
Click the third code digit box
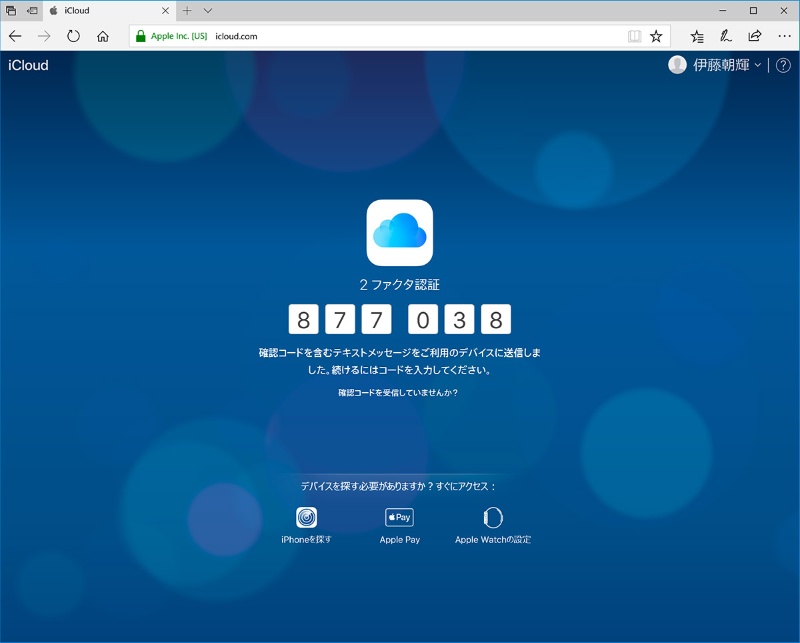point(377,319)
